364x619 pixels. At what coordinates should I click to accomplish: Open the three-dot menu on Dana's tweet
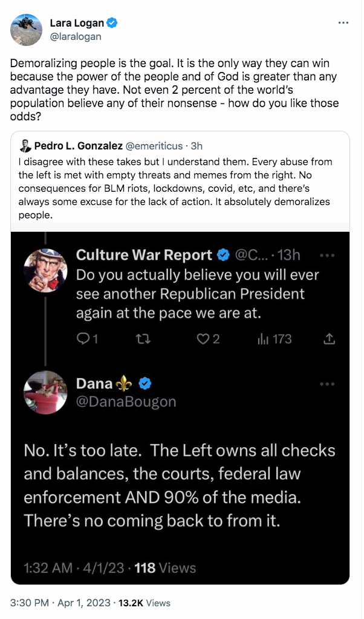[x=327, y=384]
